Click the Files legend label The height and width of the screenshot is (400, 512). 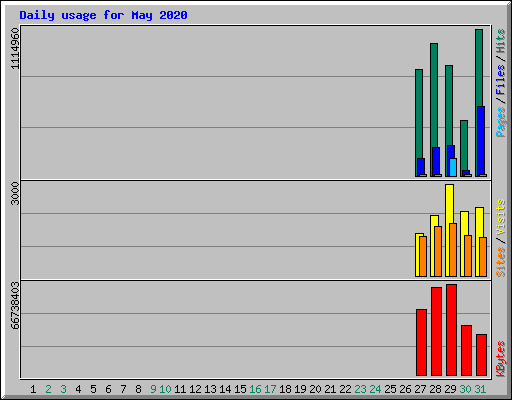pyautogui.click(x=500, y=79)
